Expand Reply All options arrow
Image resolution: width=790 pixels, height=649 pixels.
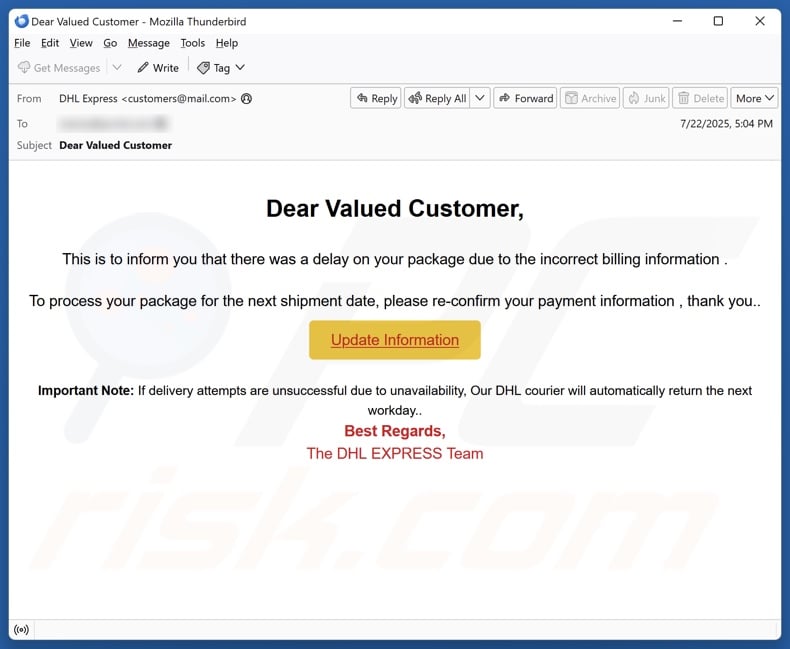pos(480,98)
